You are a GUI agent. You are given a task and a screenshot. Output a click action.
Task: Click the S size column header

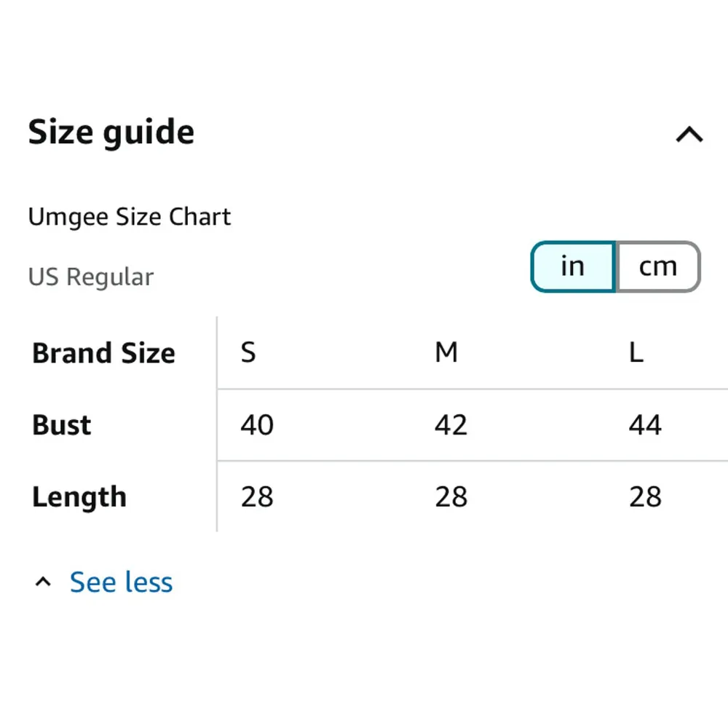[x=248, y=353]
